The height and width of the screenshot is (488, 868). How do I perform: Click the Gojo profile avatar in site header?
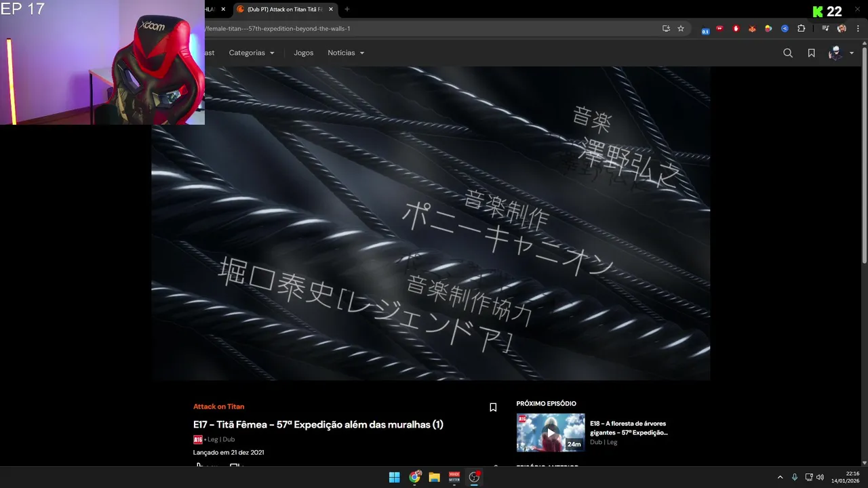coord(835,53)
